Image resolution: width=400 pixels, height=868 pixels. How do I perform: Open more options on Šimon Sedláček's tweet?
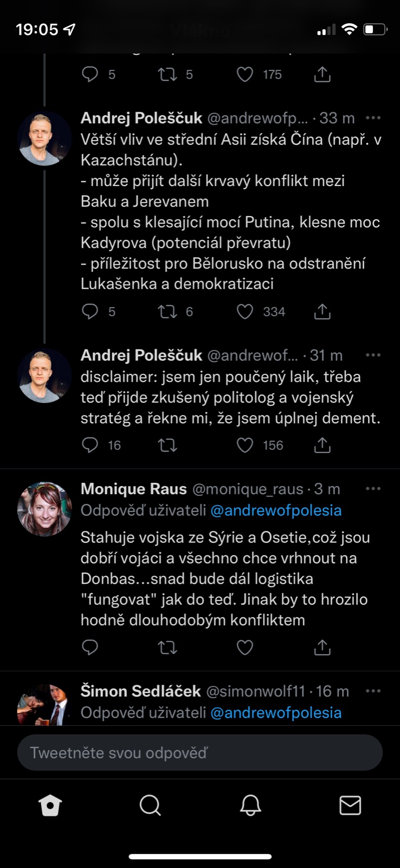373,691
